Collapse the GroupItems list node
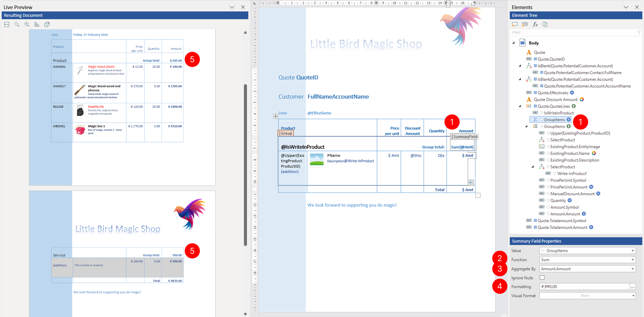644x317 pixels. [x=526, y=126]
